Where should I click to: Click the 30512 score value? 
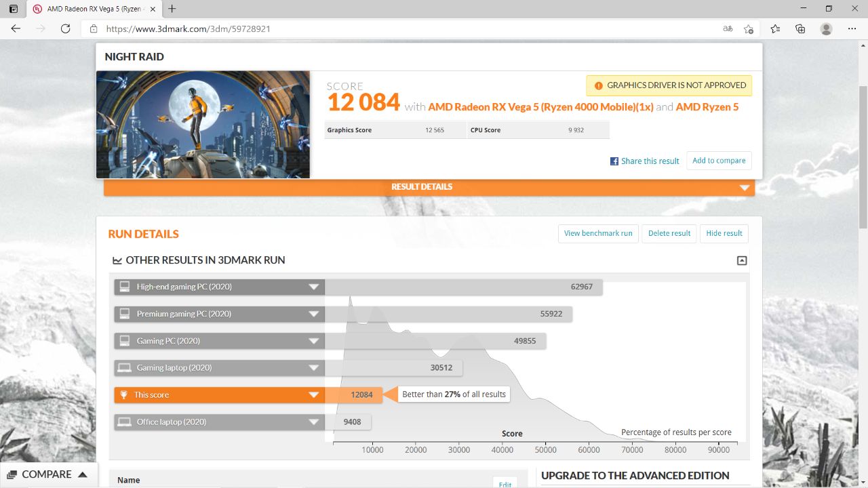tap(441, 368)
